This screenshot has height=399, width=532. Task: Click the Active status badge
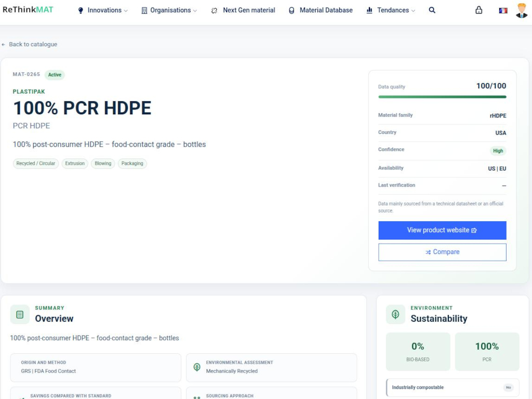pyautogui.click(x=55, y=75)
